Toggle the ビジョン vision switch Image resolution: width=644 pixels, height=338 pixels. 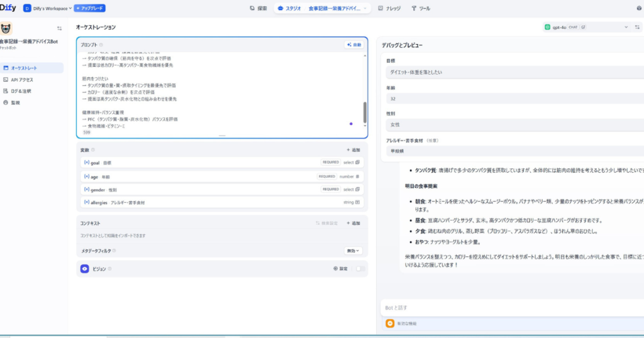click(360, 269)
